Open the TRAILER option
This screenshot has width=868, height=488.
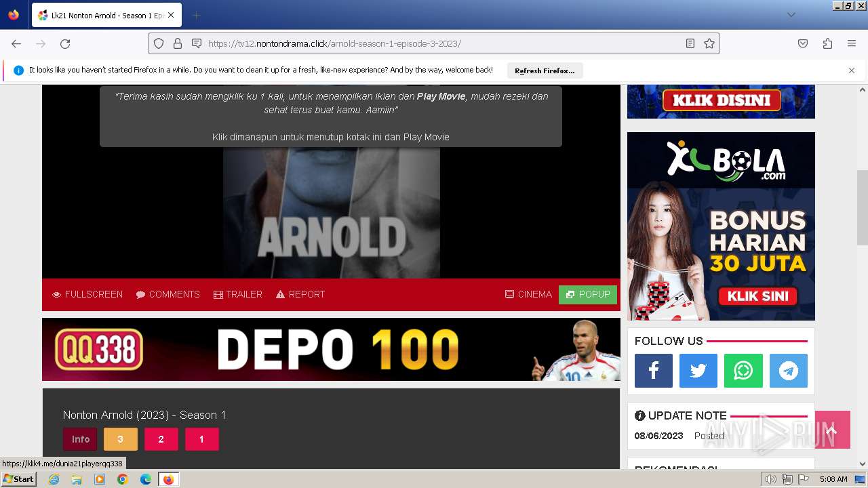click(238, 294)
